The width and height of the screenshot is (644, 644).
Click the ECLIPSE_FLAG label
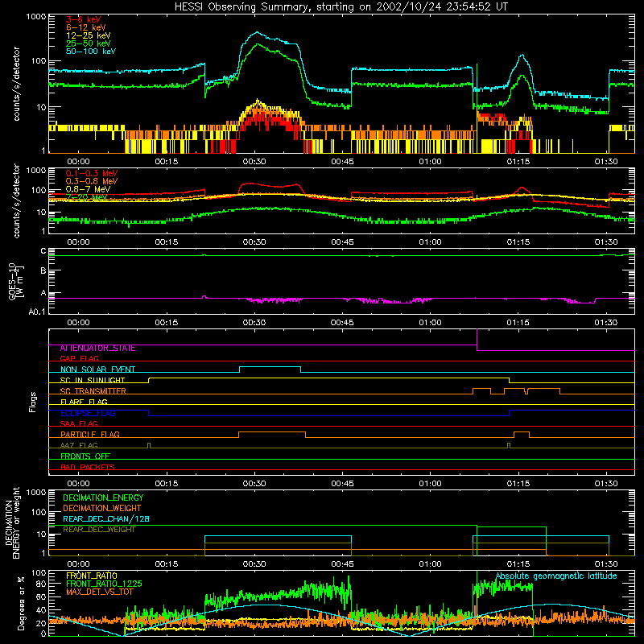88,413
